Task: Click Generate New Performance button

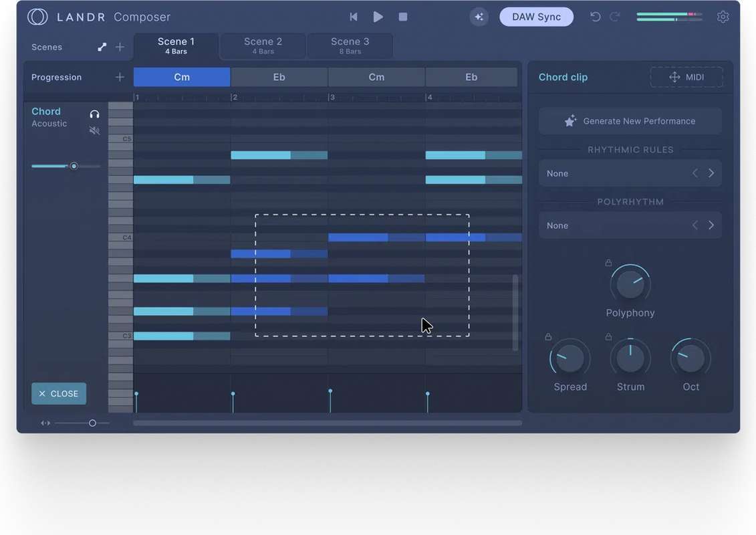Action: (x=630, y=121)
